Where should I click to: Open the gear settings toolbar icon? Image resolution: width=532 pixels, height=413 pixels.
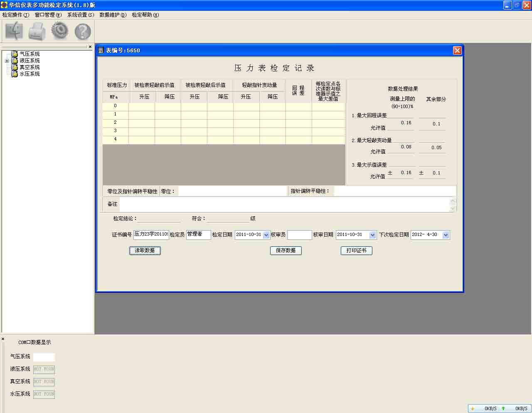[60, 31]
